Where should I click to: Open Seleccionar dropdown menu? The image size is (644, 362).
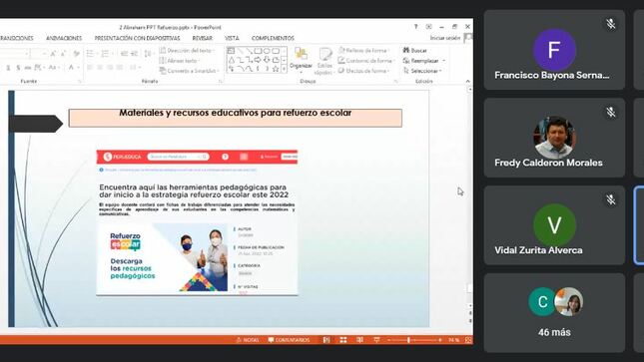[422, 71]
